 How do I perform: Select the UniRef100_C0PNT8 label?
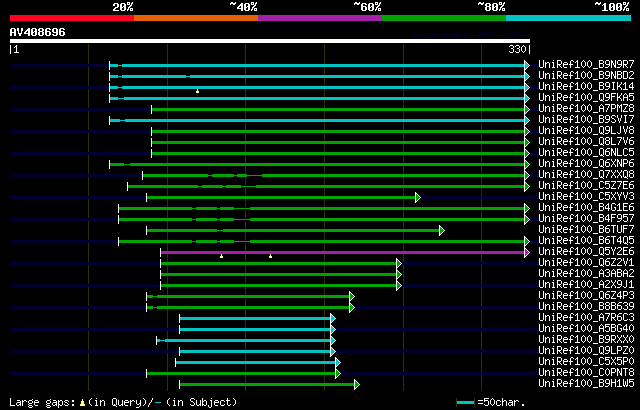coord(586,373)
